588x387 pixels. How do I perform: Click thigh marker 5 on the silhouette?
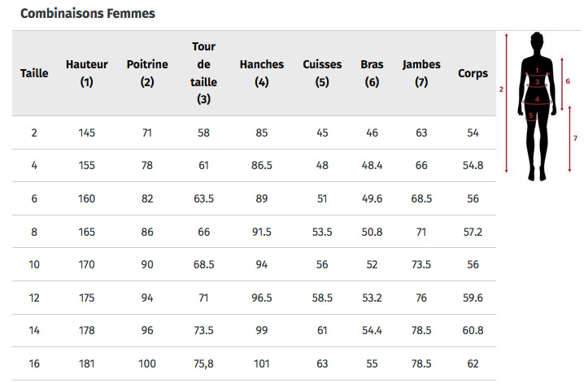(531, 116)
